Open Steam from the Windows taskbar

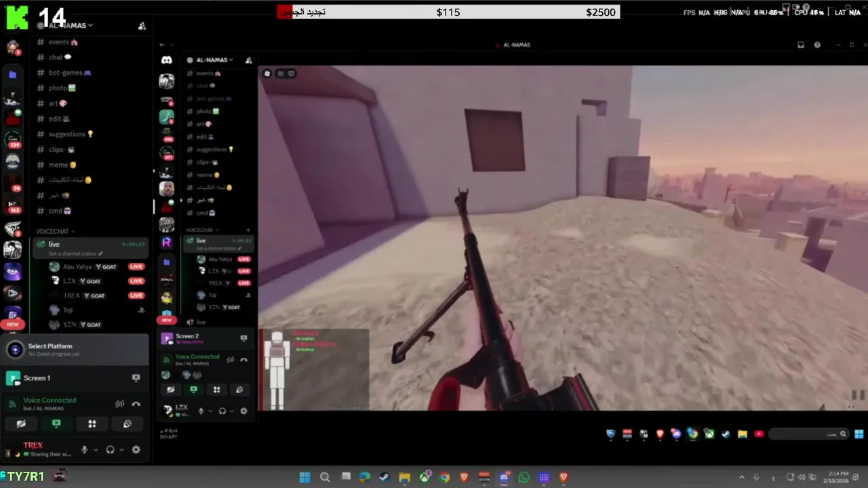click(x=384, y=477)
